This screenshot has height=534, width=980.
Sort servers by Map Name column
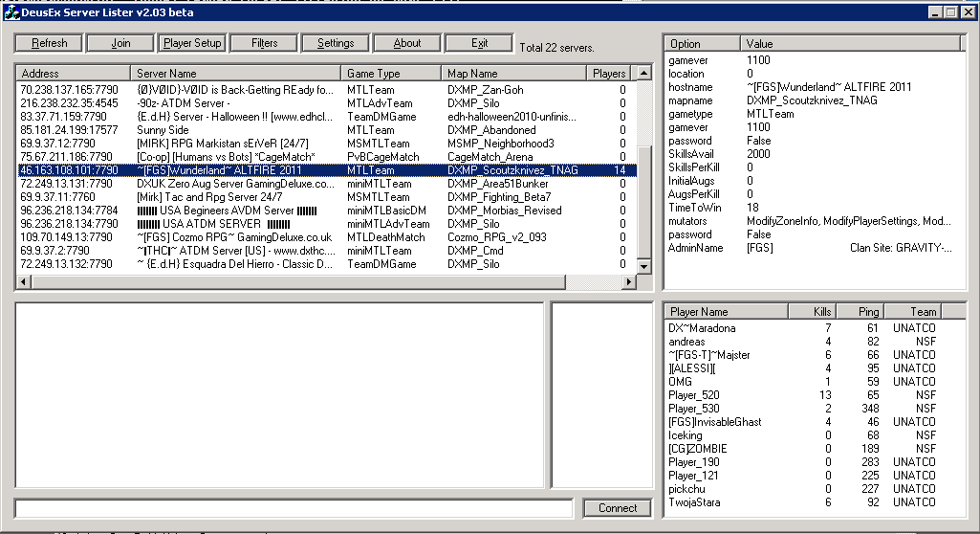(x=513, y=74)
